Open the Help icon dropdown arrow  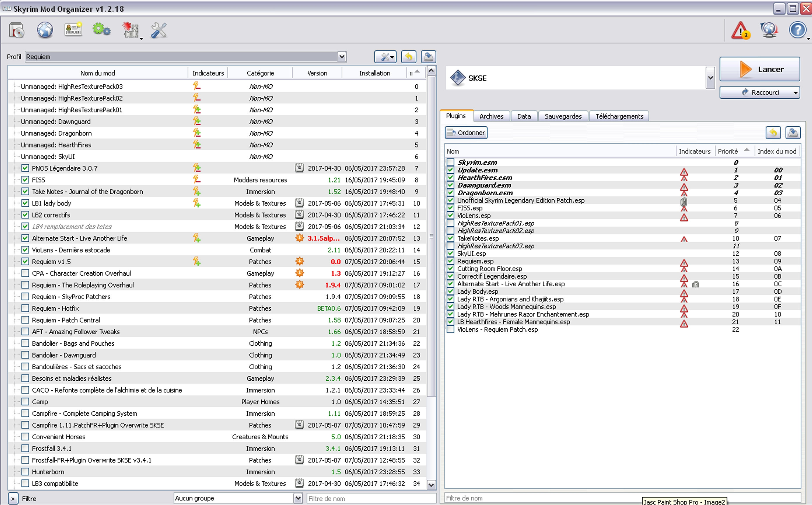pyautogui.click(x=808, y=39)
